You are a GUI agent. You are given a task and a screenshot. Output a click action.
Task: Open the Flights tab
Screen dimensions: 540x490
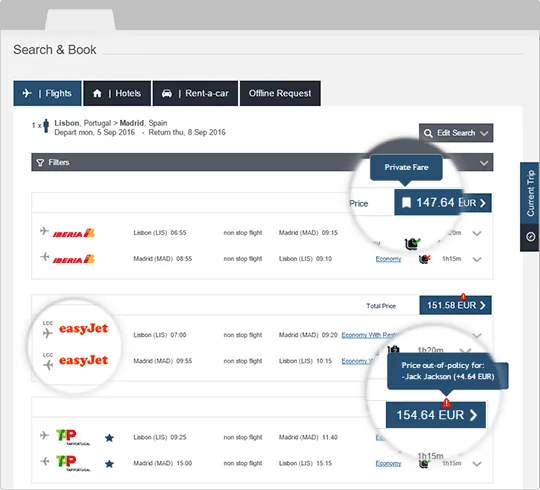[x=48, y=93]
